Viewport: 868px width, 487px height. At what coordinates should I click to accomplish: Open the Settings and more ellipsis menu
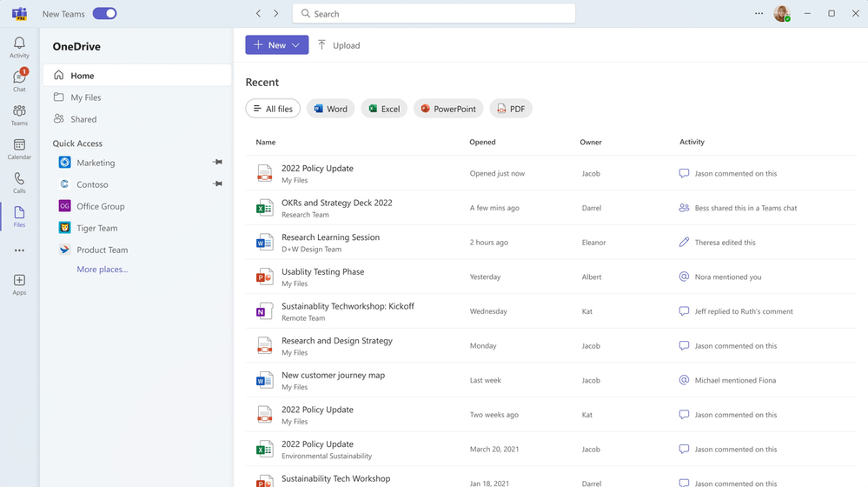click(x=759, y=14)
